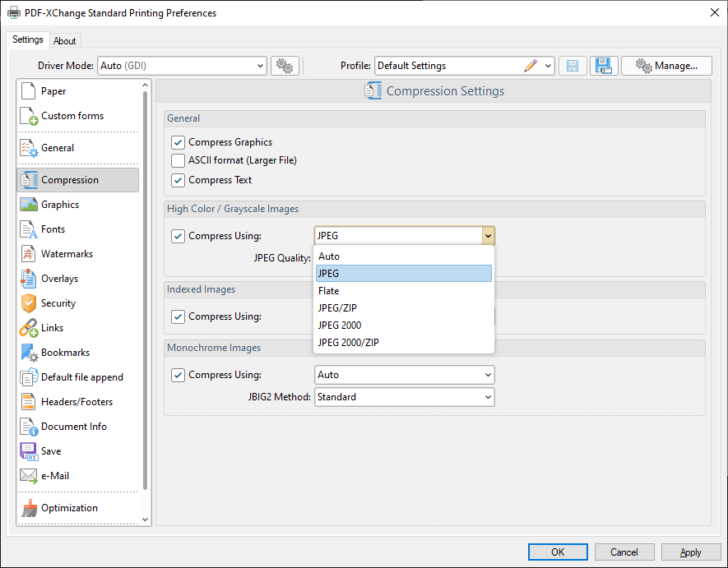
Task: Toggle the Compress Graphics checkbox
Action: pyautogui.click(x=178, y=142)
